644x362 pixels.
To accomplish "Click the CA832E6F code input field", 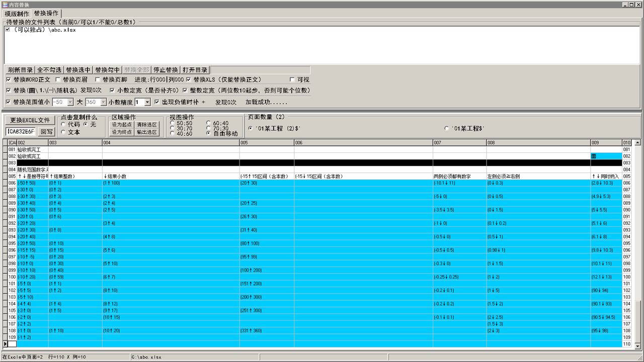I will point(21,132).
